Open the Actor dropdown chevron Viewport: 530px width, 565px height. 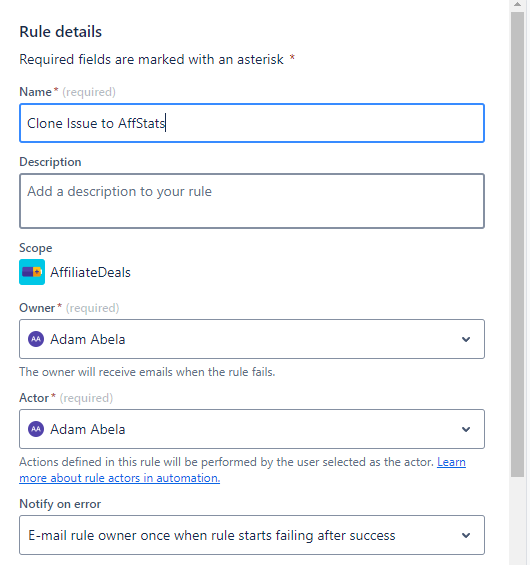point(466,430)
